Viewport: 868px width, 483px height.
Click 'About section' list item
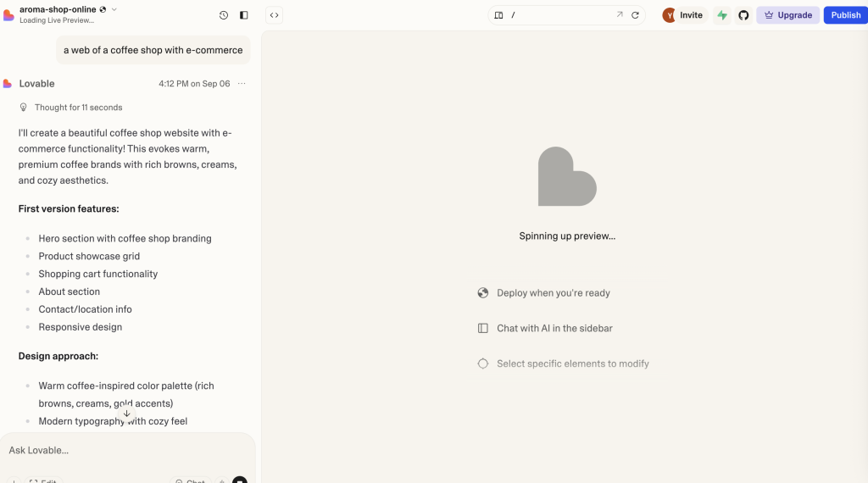[70, 291]
